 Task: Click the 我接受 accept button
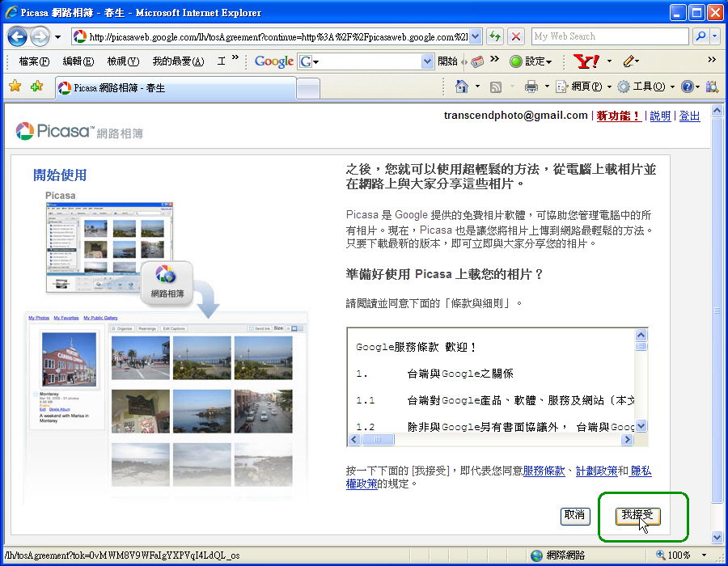[638, 515]
